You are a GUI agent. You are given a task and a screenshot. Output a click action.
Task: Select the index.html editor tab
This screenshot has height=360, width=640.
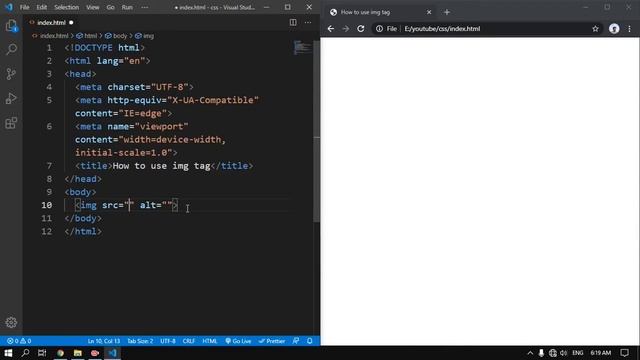pos(51,22)
